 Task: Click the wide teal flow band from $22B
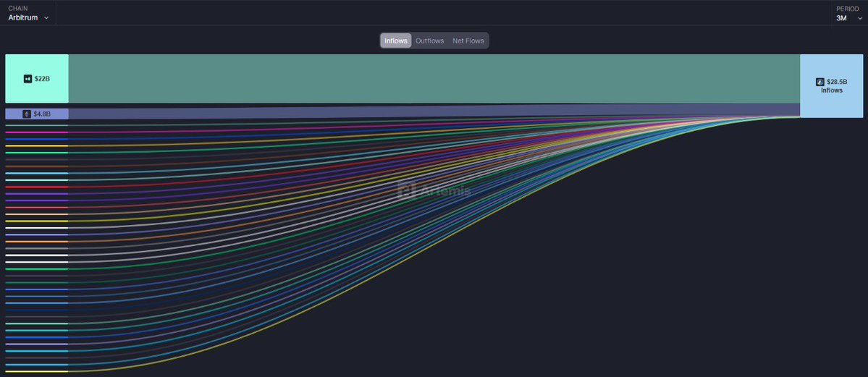tap(434, 78)
